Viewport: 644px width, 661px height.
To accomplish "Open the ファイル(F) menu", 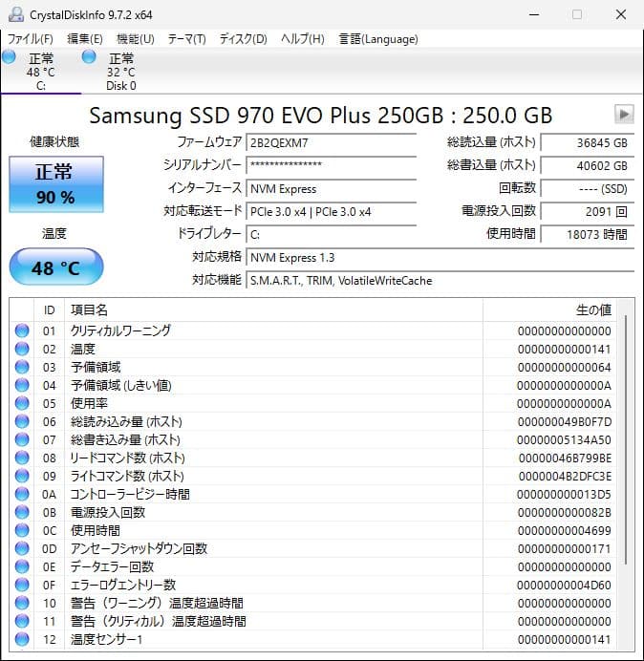I will tap(31, 39).
